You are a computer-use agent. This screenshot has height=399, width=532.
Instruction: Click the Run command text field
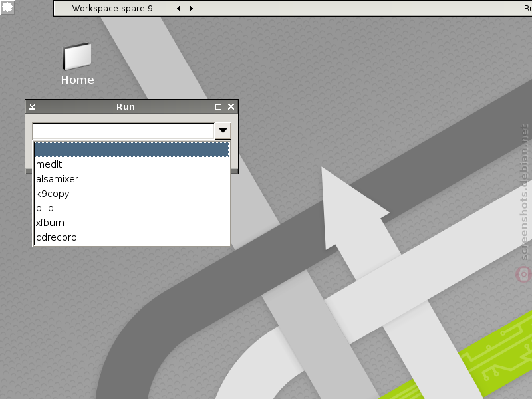pyautogui.click(x=124, y=130)
